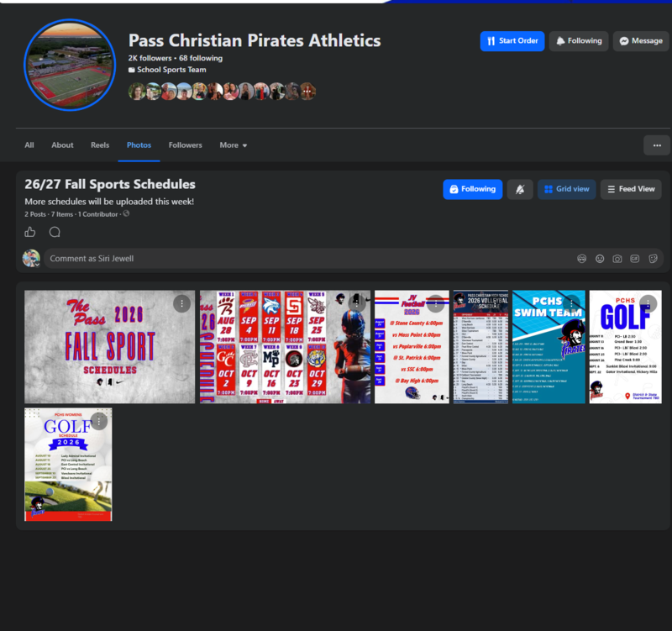Open options on Fall Sport Schedules photo
This screenshot has width=672, height=631.
[181, 303]
